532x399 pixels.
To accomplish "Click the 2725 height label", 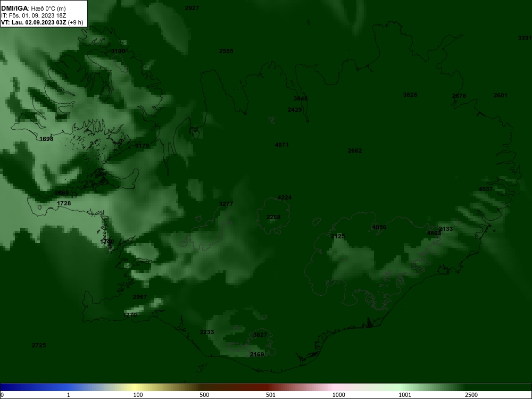I will click(39, 345).
